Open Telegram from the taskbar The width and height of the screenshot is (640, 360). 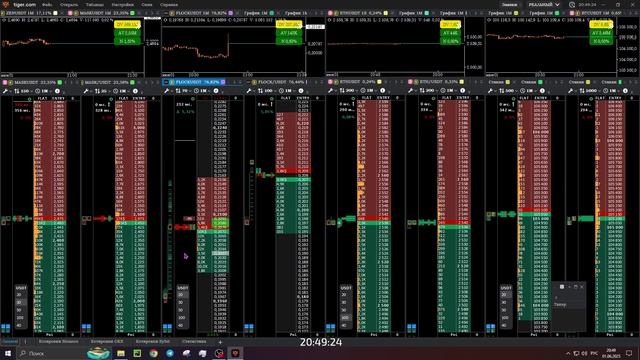tap(170, 353)
